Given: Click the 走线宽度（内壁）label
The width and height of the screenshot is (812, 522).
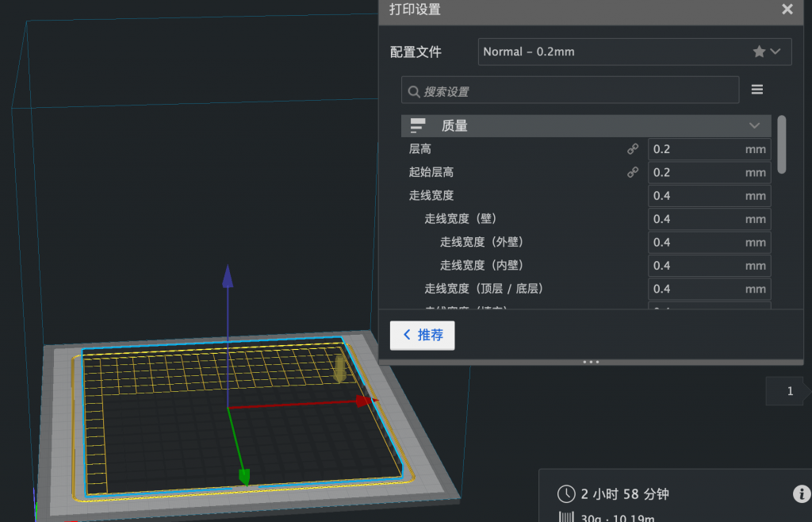Looking at the screenshot, I should point(481,266).
